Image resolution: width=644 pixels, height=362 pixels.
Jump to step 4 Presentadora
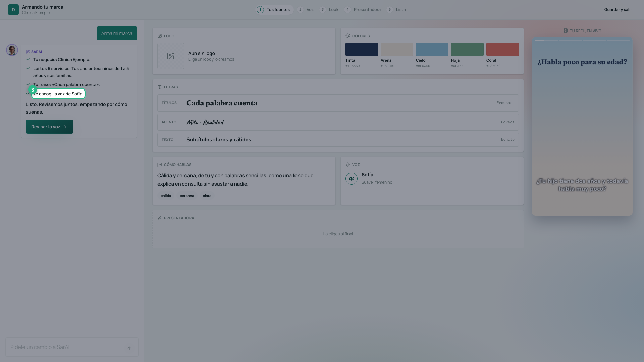click(x=363, y=10)
